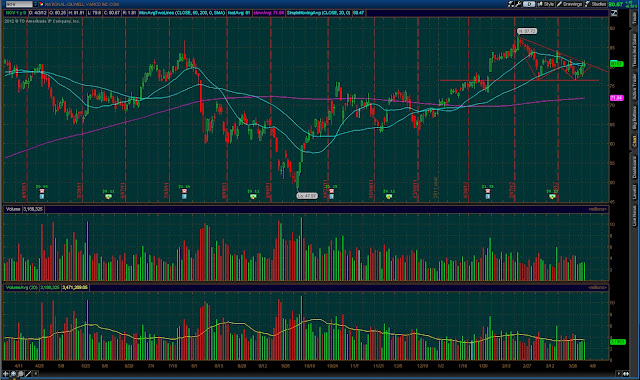Click the flask quick-study icon
This screenshot has width=640, height=380.
tap(511, 4)
